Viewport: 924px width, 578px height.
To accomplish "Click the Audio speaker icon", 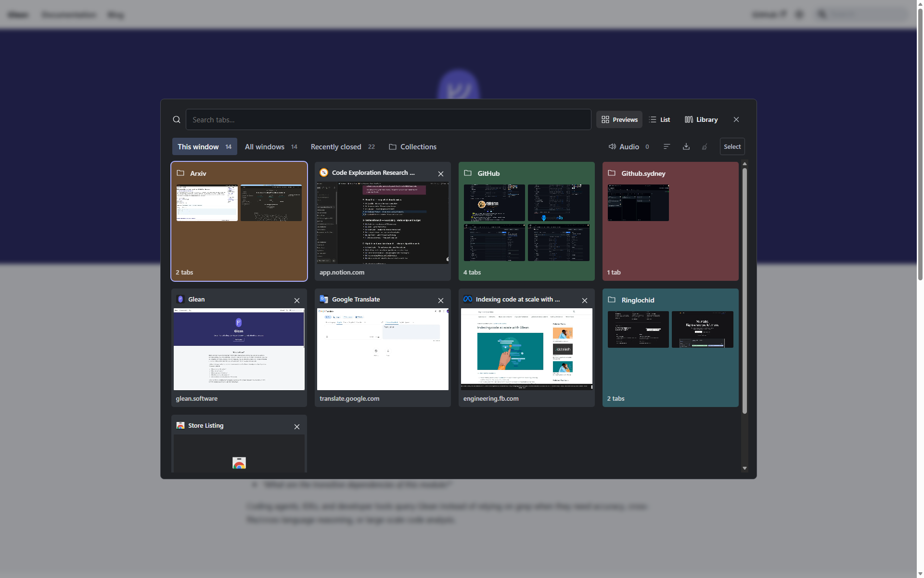I will tap(612, 146).
